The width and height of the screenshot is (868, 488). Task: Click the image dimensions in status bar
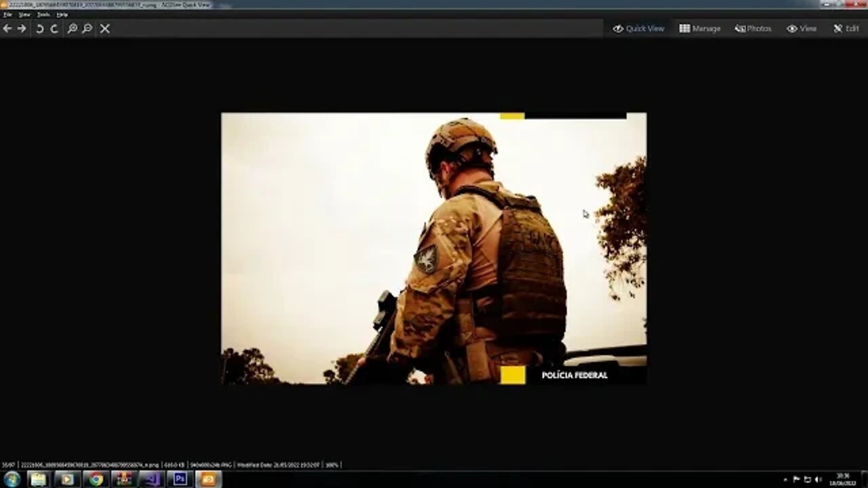210,465
